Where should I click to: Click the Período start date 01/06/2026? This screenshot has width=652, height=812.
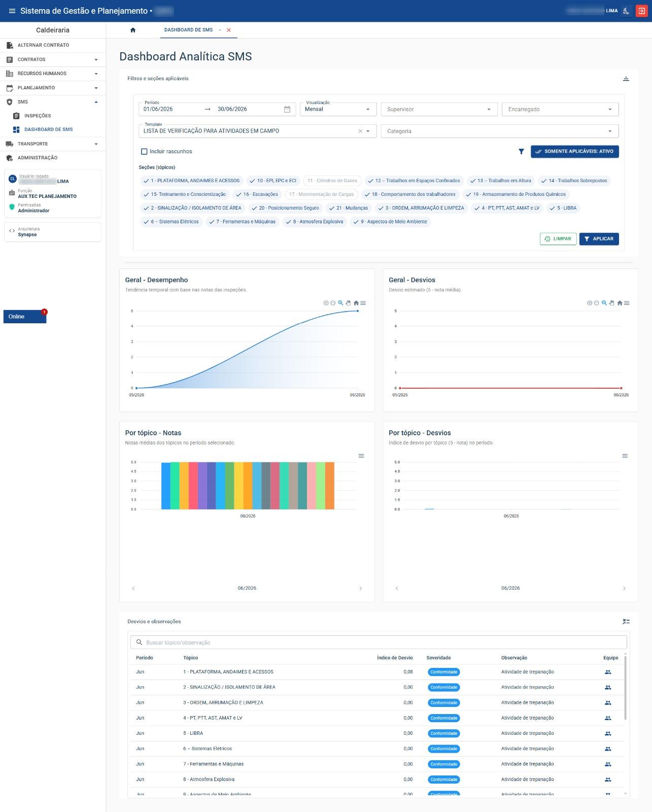(158, 109)
